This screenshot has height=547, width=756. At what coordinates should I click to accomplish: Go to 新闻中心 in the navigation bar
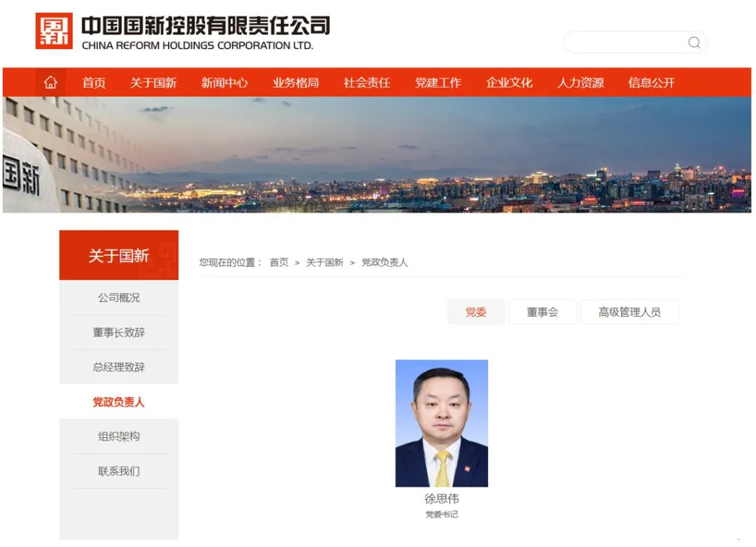[x=225, y=83]
